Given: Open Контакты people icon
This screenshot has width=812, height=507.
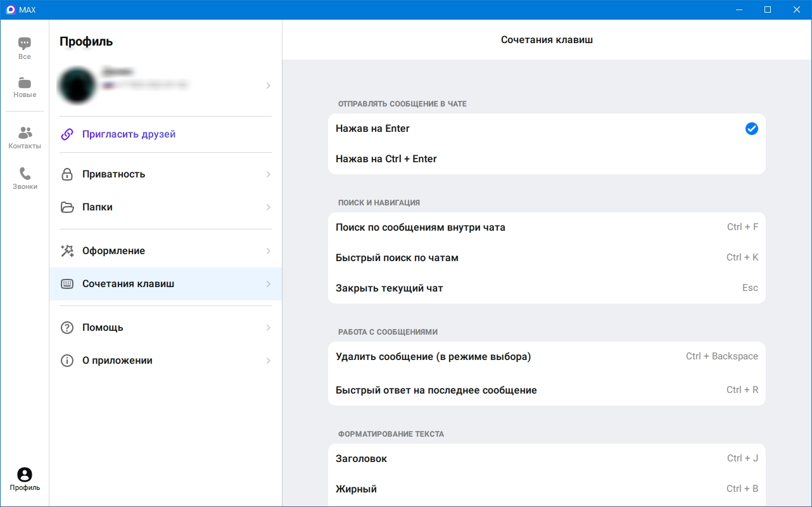Looking at the screenshot, I should [25, 133].
